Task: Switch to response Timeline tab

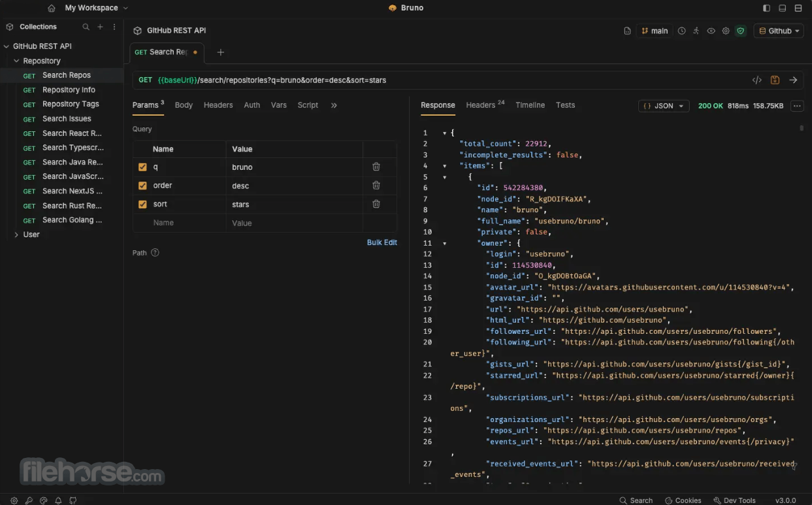Action: [x=530, y=105]
